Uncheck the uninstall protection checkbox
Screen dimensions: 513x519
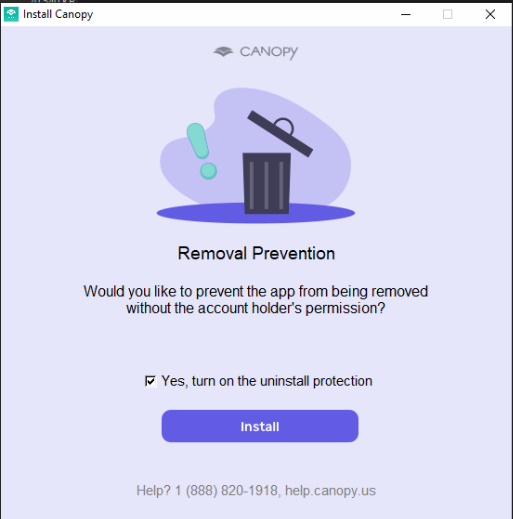point(150,381)
